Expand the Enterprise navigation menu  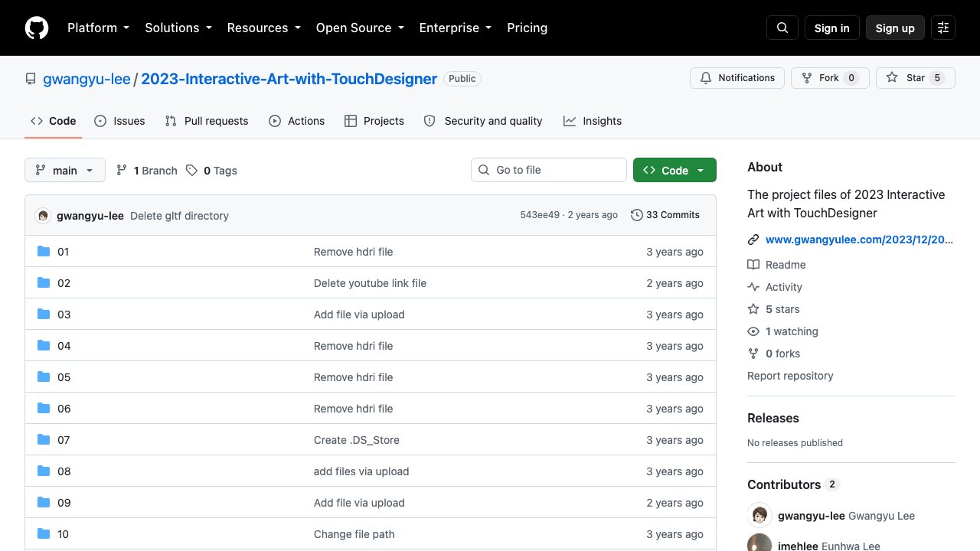point(455,28)
